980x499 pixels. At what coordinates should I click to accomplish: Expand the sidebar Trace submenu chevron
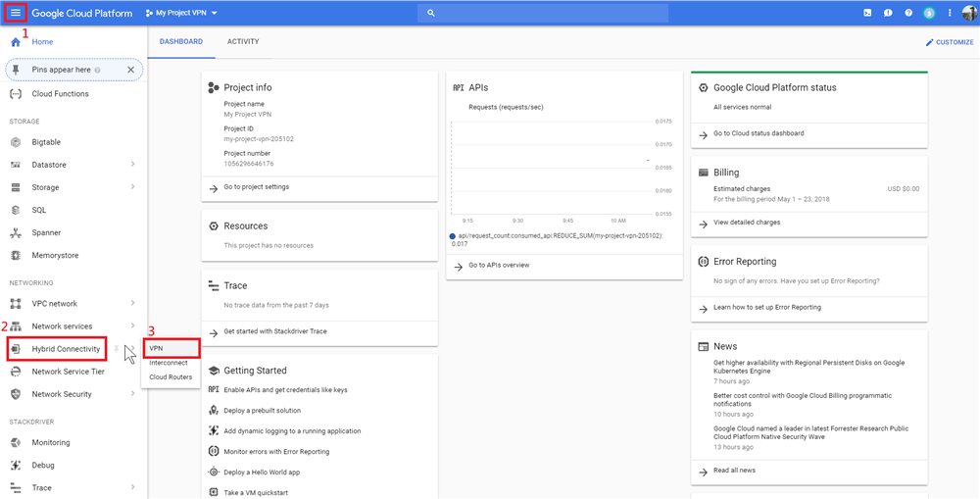click(132, 487)
